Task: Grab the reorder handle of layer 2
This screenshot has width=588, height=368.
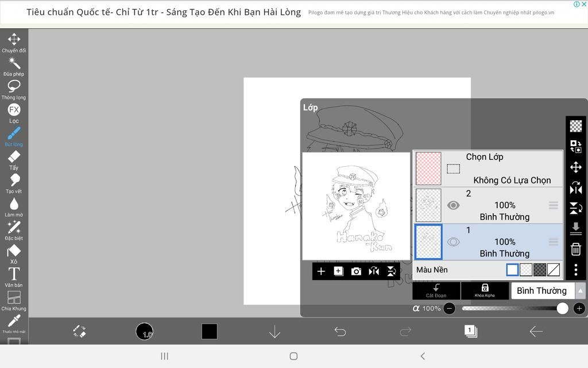Action: [554, 205]
